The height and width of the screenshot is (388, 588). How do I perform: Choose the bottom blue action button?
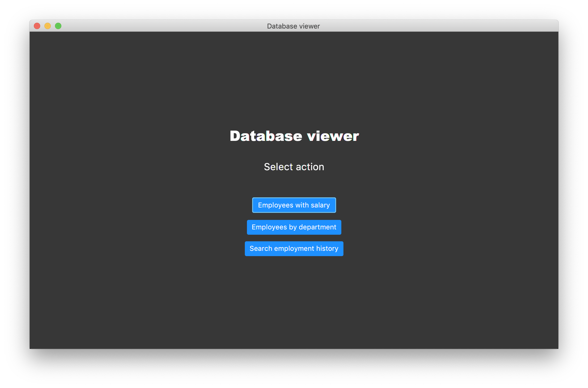click(294, 248)
